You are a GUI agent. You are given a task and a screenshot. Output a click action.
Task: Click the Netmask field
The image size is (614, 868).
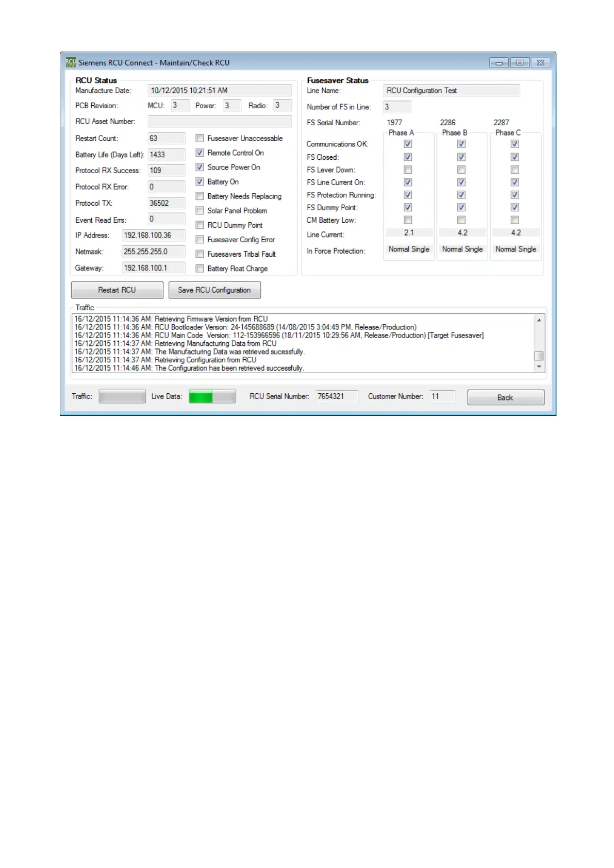(x=154, y=252)
